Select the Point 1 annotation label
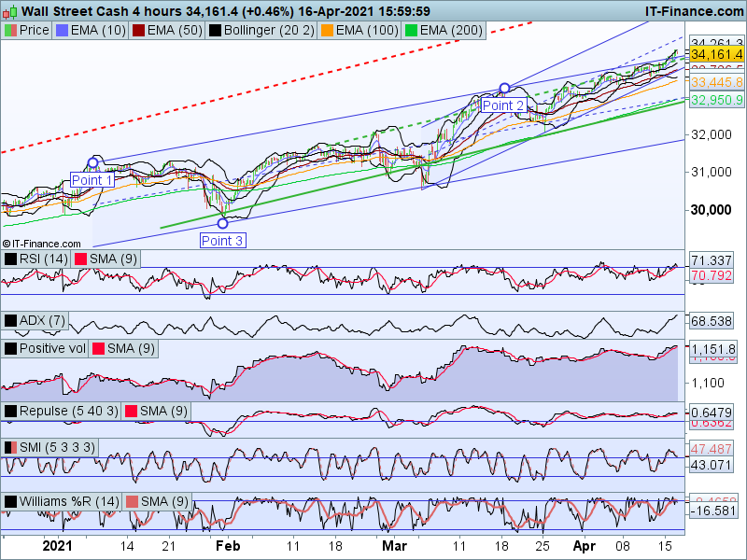This screenshot has width=747, height=560. coord(92,180)
